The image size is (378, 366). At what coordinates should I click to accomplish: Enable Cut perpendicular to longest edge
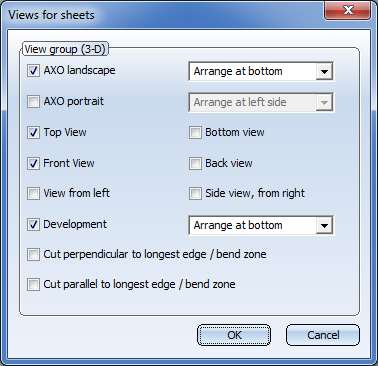(33, 255)
